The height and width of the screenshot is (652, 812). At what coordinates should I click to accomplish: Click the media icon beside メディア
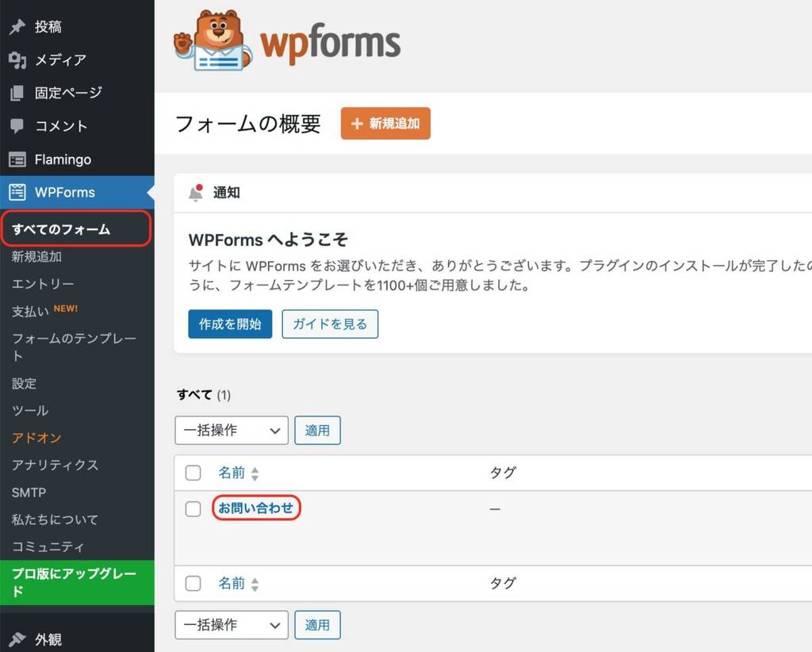tap(17, 60)
